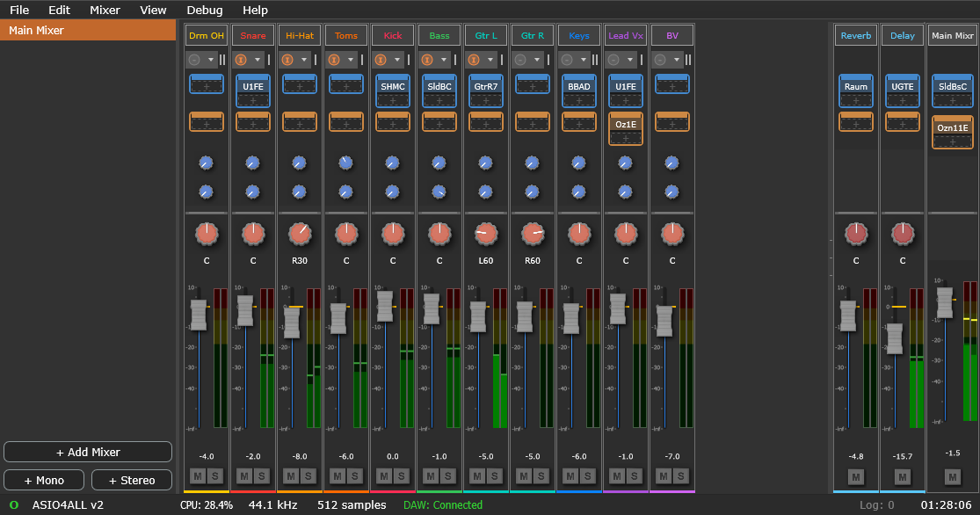Open input dropdown on Gtr L channel
This screenshot has width=980, height=515.
point(490,60)
